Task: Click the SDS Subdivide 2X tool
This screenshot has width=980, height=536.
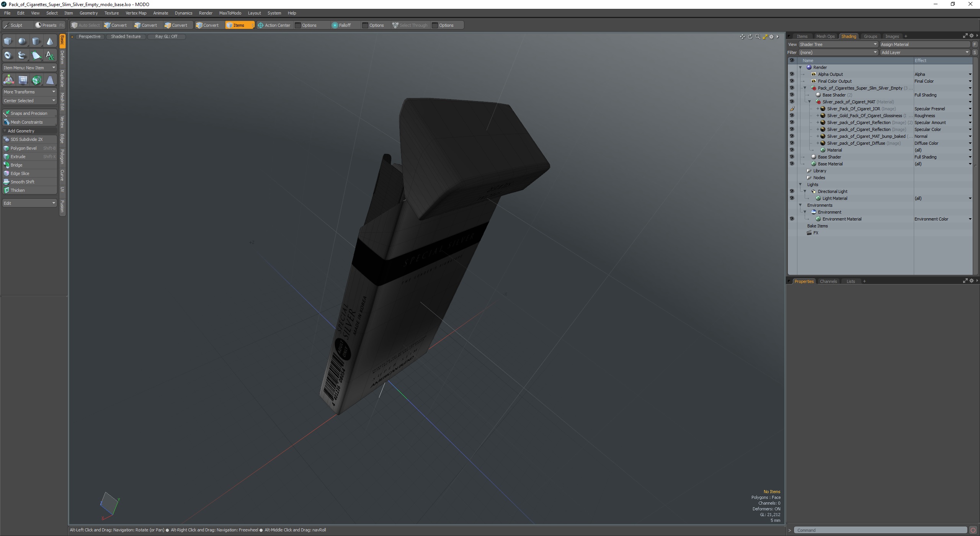Action: (29, 139)
